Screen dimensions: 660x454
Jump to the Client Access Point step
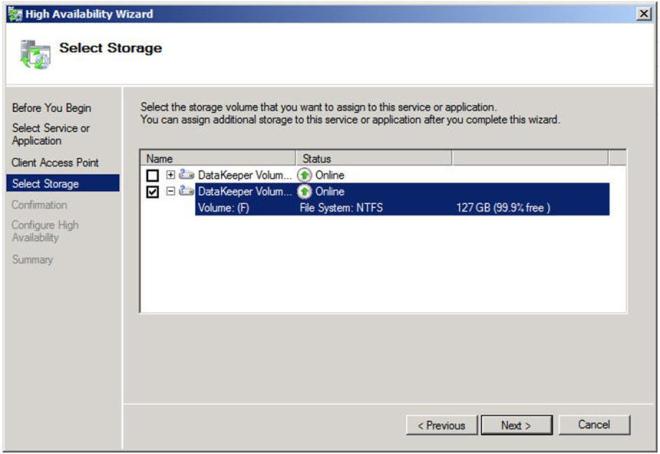coord(55,162)
